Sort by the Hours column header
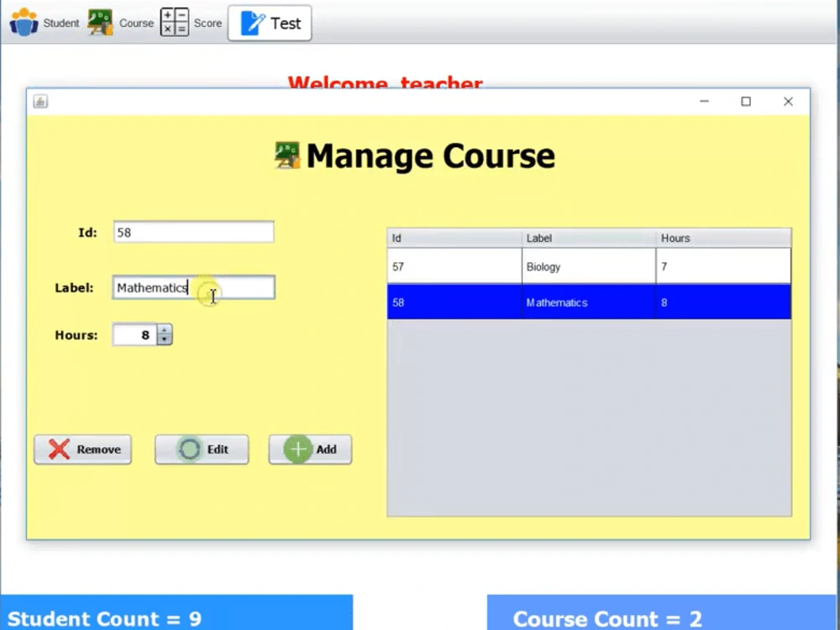840x630 pixels. click(x=724, y=238)
